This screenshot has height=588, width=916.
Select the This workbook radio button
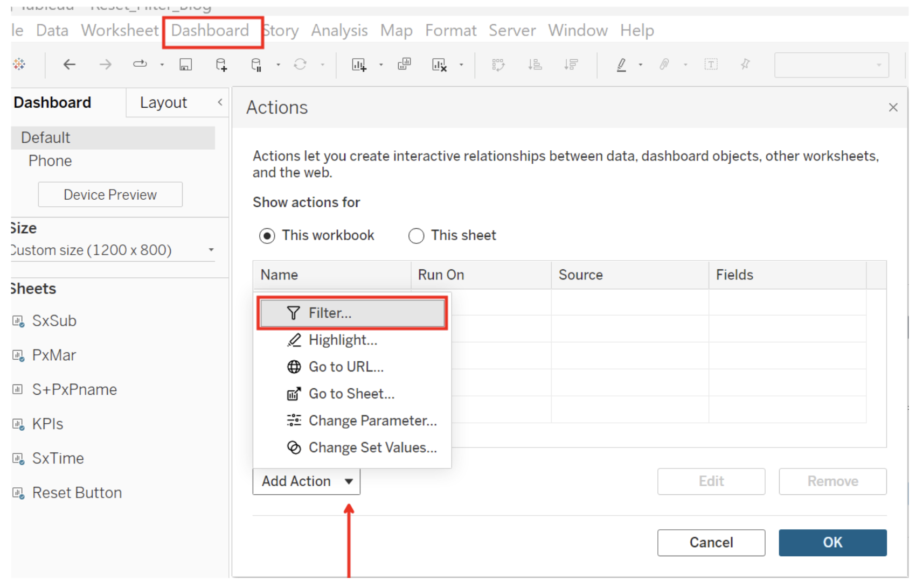[x=267, y=235]
